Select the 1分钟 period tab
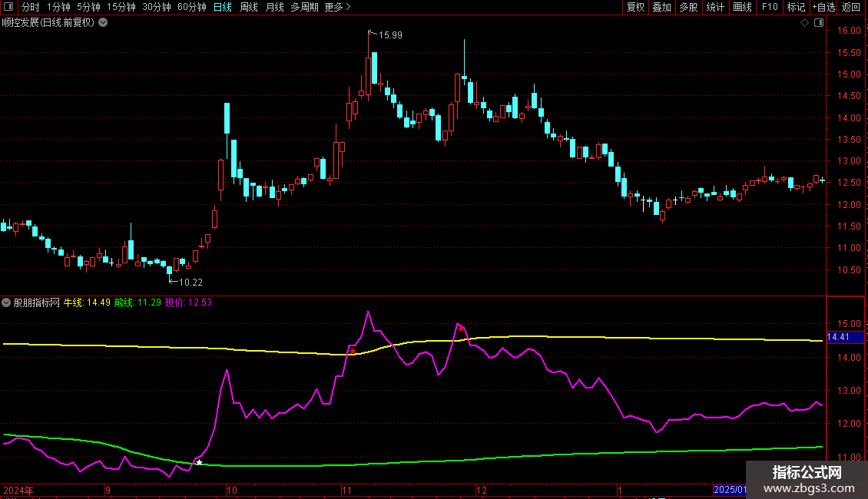 (x=58, y=7)
